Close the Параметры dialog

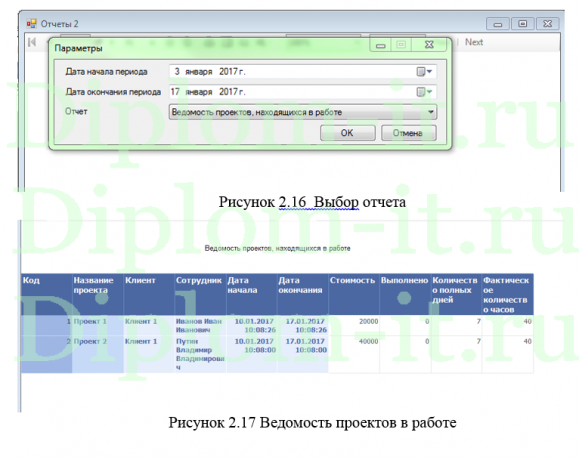pyautogui.click(x=429, y=45)
